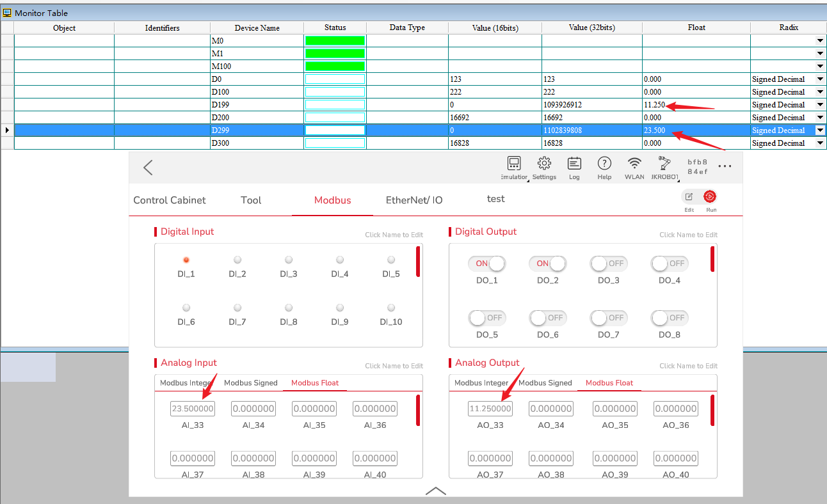Screen dimensions: 827x504
Task: Click the Edit pencil icon
Action: pos(689,197)
